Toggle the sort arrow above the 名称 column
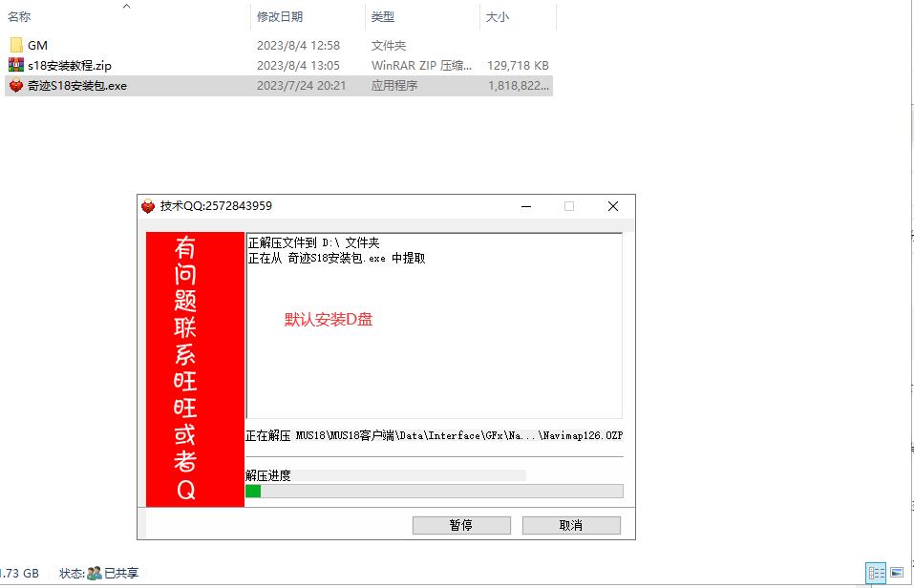Viewport: 914px width, 588px height. pos(126,6)
